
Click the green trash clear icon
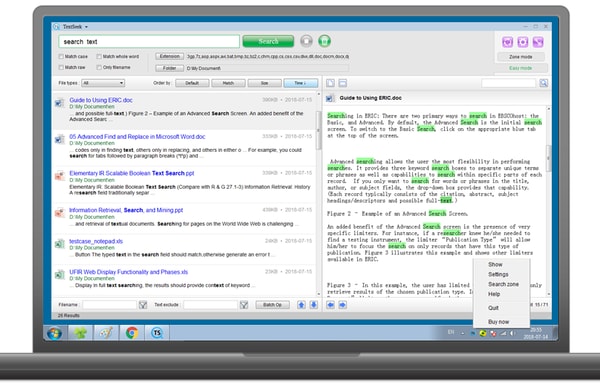coord(324,41)
